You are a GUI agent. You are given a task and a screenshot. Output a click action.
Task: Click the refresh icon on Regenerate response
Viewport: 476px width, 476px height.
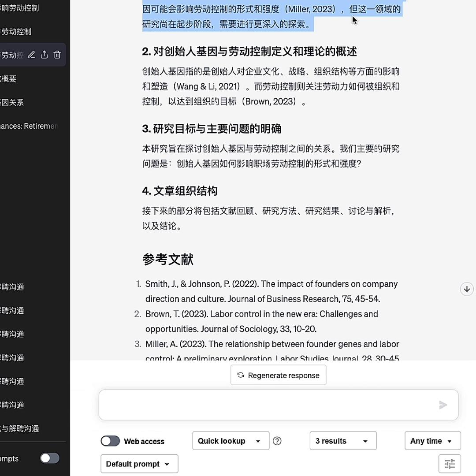[x=240, y=375]
